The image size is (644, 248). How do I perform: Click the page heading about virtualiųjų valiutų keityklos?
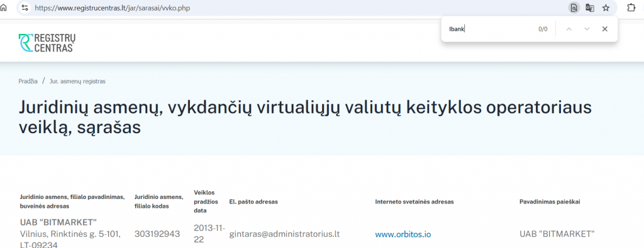click(x=305, y=117)
